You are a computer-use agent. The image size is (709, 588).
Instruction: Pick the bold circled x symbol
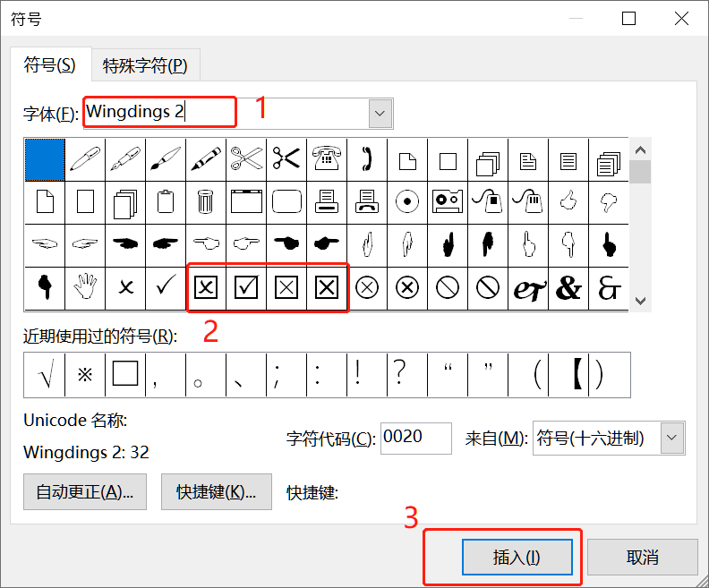coord(407,288)
